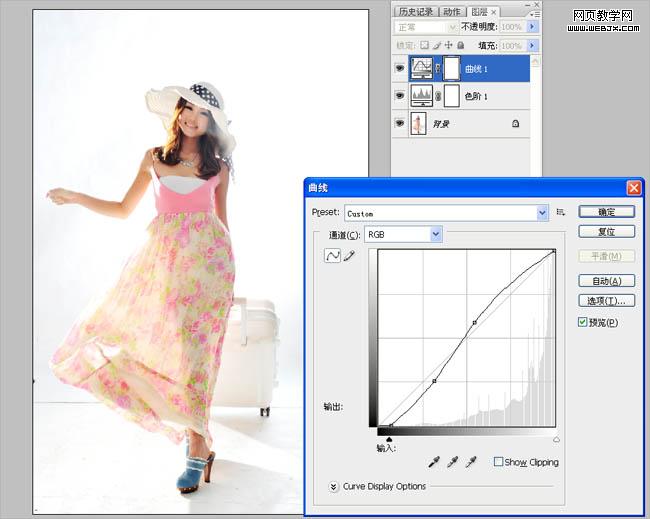Viewport: 650px width, 519px height.
Task: Open the Preset Custom dropdown
Action: click(446, 213)
